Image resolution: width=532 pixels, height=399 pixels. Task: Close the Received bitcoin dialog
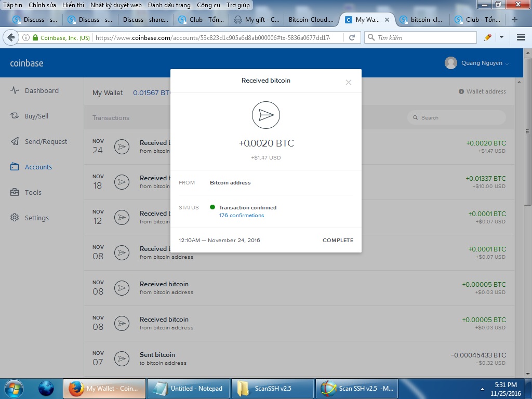click(x=349, y=83)
